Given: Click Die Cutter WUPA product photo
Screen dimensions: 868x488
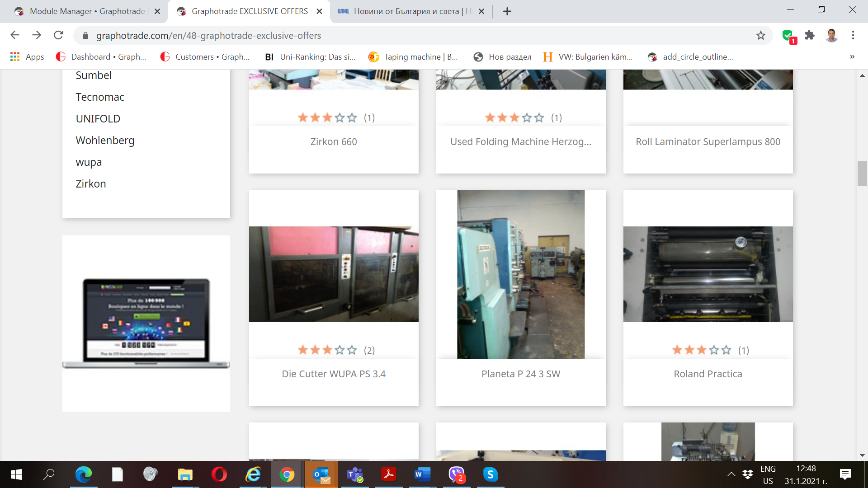Looking at the screenshot, I should [x=334, y=274].
